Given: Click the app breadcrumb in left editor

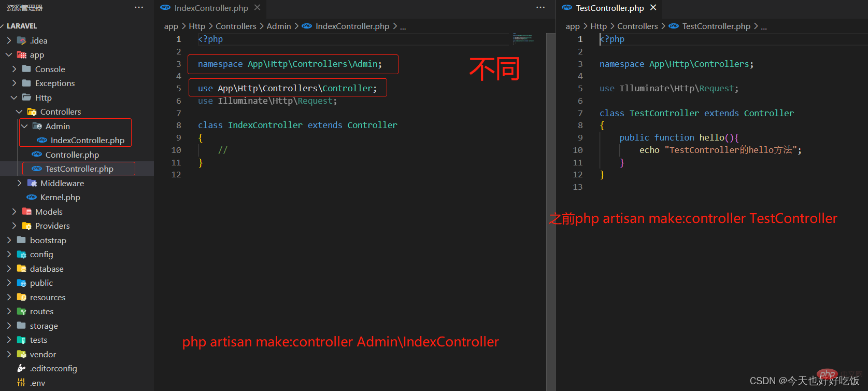Looking at the screenshot, I should point(171,26).
